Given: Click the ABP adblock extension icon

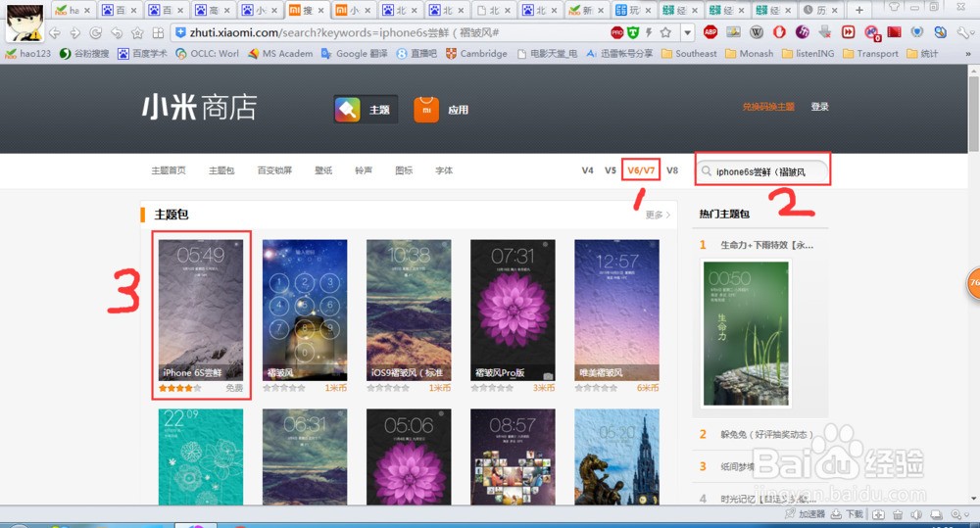Looking at the screenshot, I should [x=710, y=32].
